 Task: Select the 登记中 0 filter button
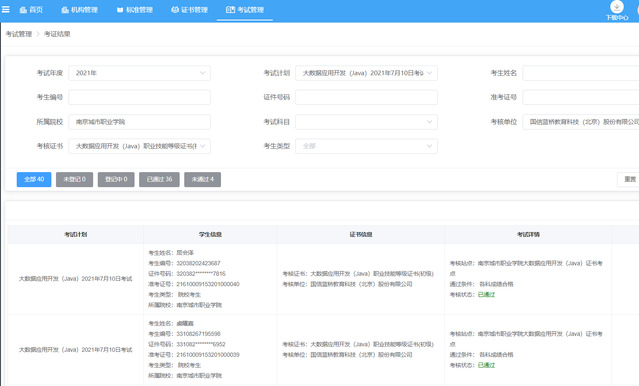(116, 179)
